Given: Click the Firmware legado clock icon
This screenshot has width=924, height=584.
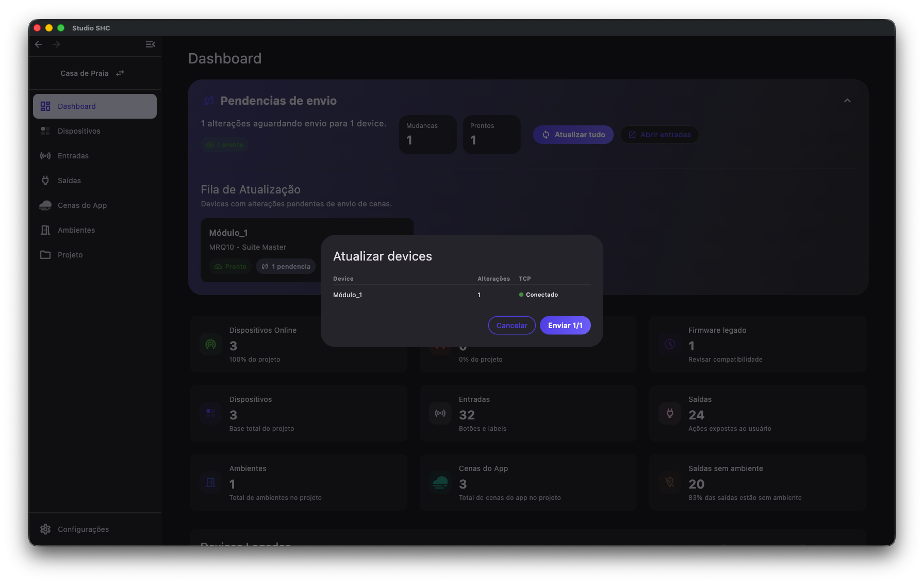Looking at the screenshot, I should pyautogui.click(x=670, y=345).
